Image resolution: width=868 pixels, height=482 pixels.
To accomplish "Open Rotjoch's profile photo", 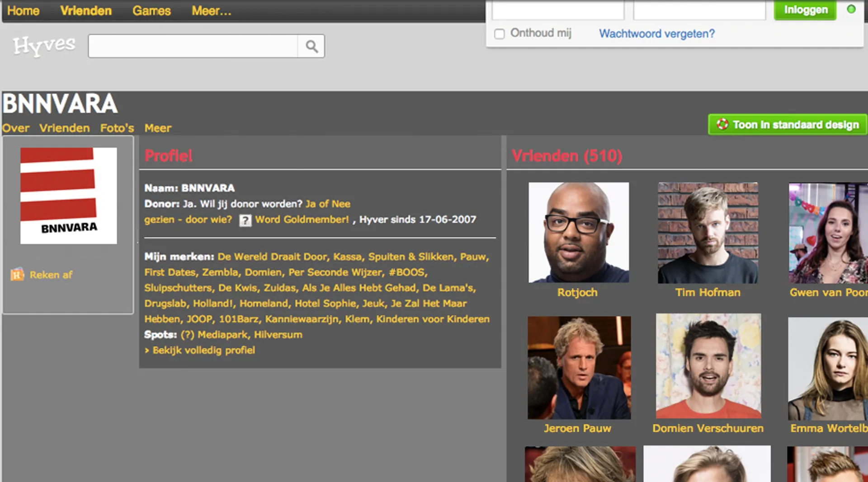I will [578, 232].
